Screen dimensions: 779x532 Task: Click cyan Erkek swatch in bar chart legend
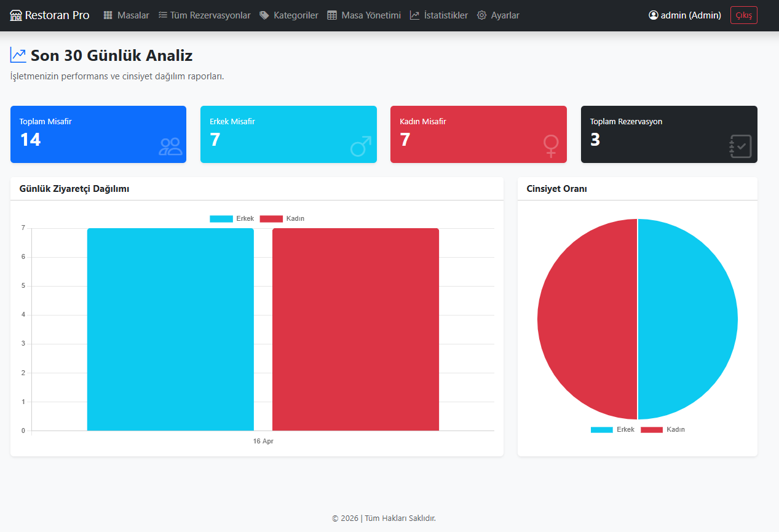pos(221,219)
